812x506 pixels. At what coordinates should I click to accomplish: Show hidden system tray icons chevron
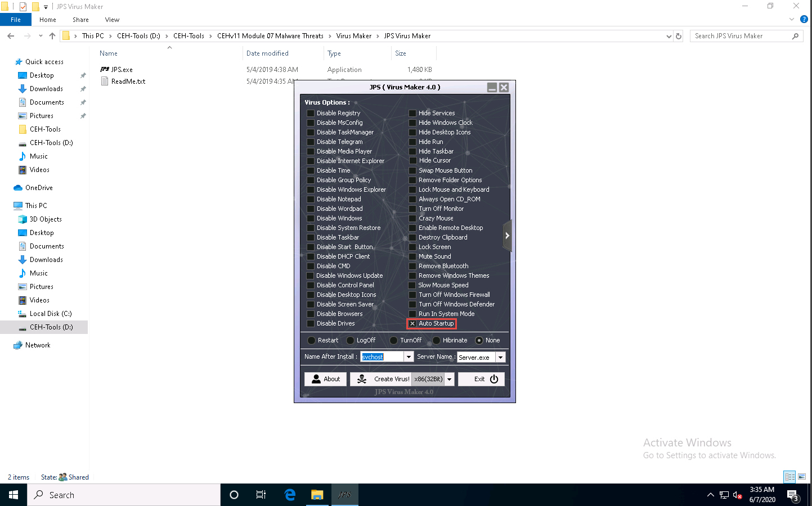click(711, 495)
